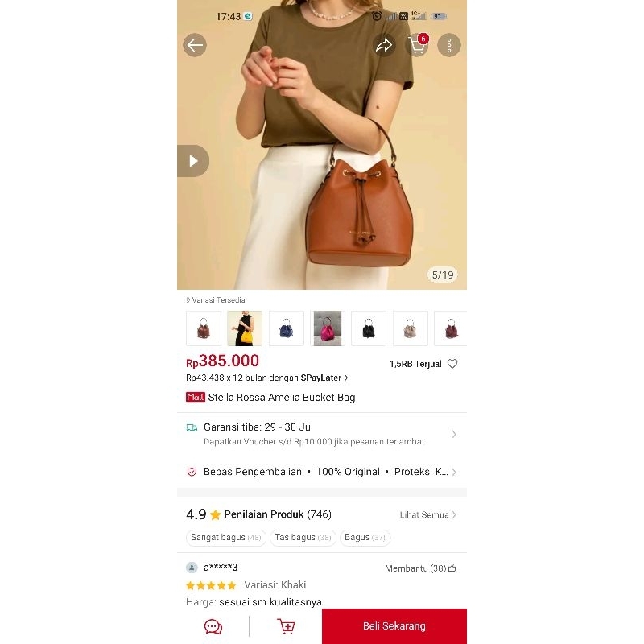Share this product using arrow icon

[384, 45]
